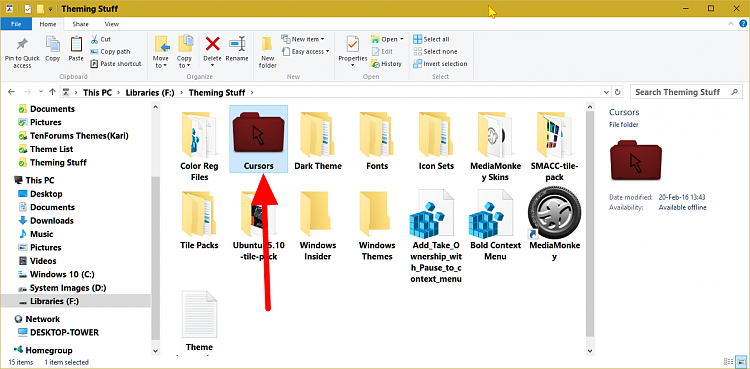Click the Properties ribbon button
Viewport: 750px width, 369px height.
353,52
